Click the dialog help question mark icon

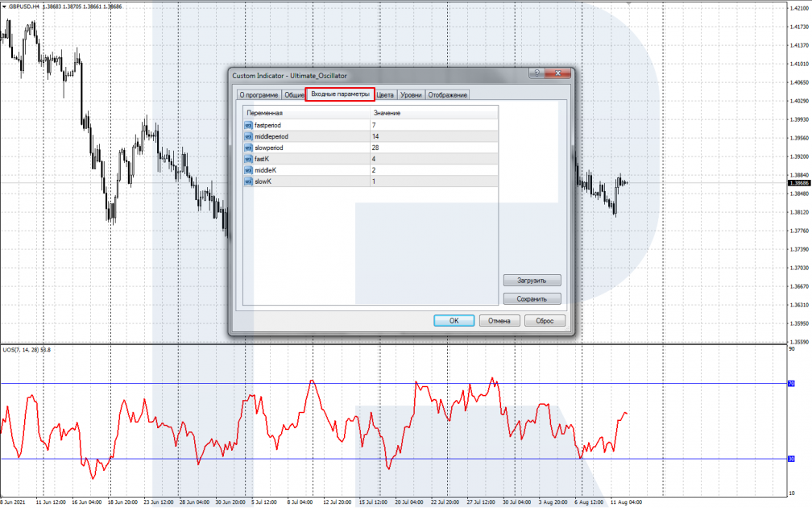[x=534, y=74]
